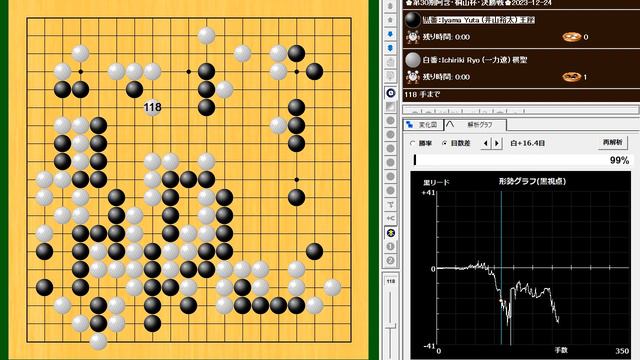Image resolution: width=640 pixels, height=360 pixels.
Task: Click Black's captured stones bowl icon
Action: coord(571,37)
